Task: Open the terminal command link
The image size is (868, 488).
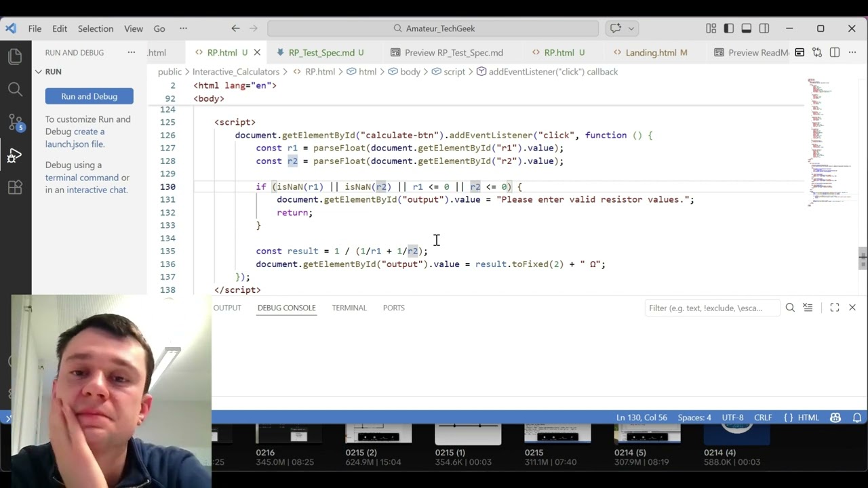Action: (82, 178)
